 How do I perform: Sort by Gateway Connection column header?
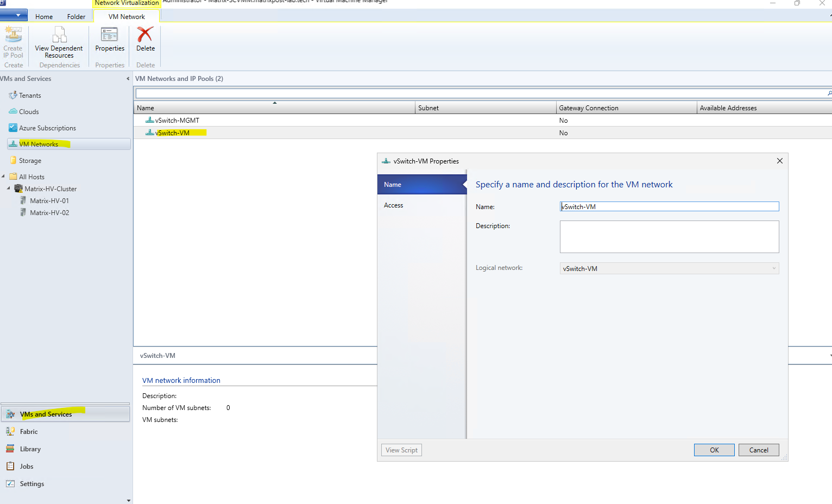coord(626,108)
